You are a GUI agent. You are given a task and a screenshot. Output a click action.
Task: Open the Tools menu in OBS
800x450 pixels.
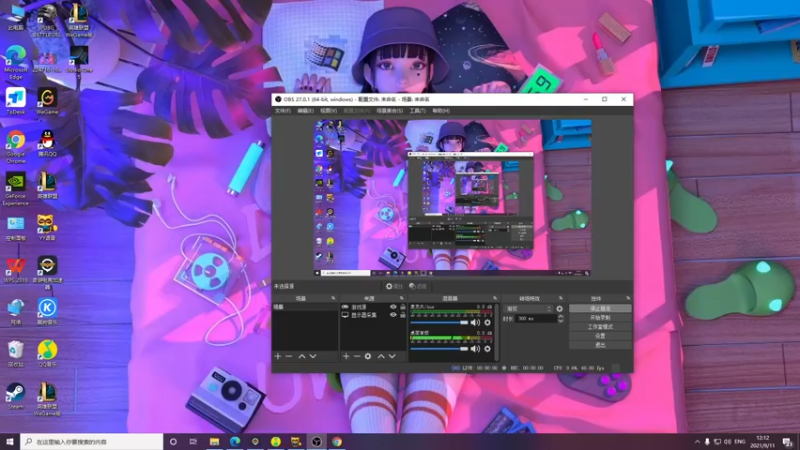pos(417,111)
